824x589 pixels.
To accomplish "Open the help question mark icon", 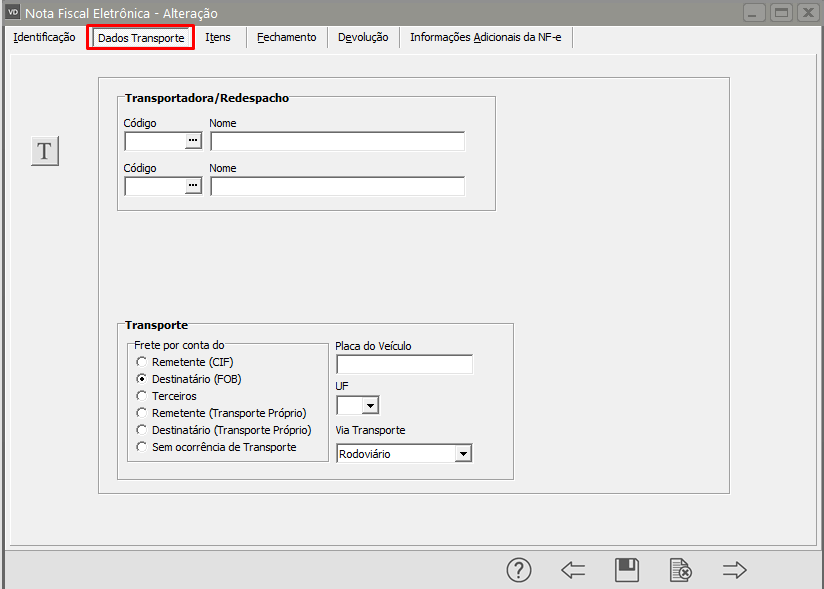I will click(x=519, y=570).
